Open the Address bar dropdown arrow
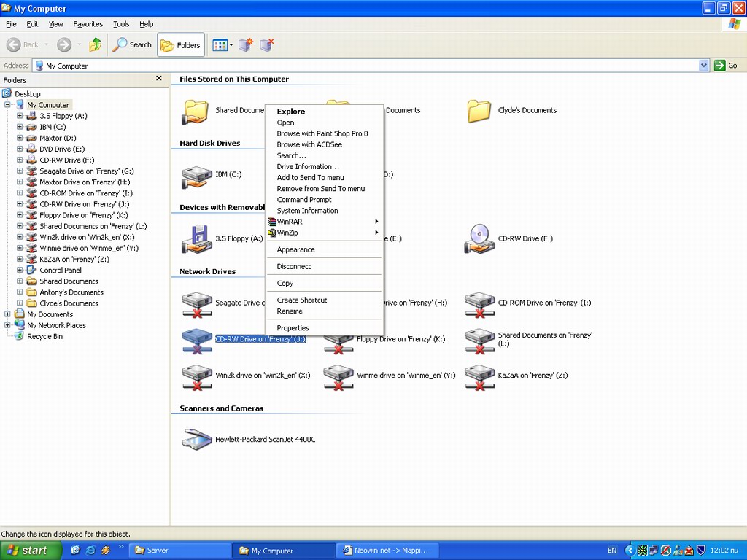 pos(704,66)
